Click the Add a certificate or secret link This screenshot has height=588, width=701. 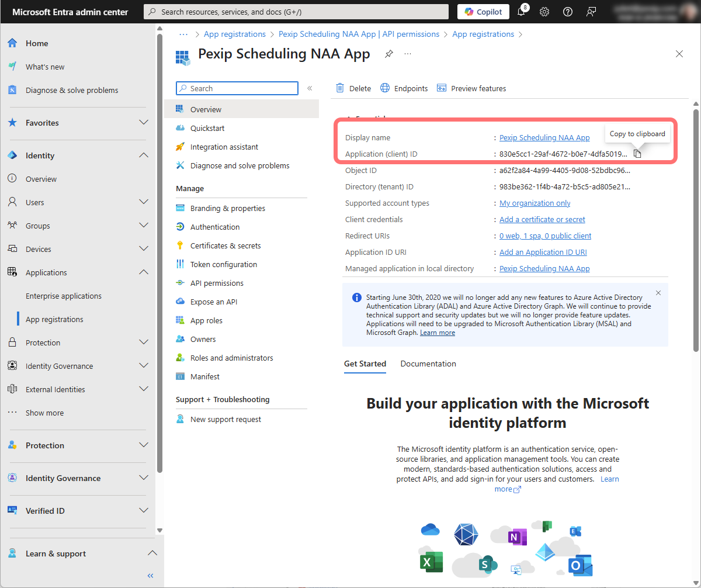click(x=542, y=219)
